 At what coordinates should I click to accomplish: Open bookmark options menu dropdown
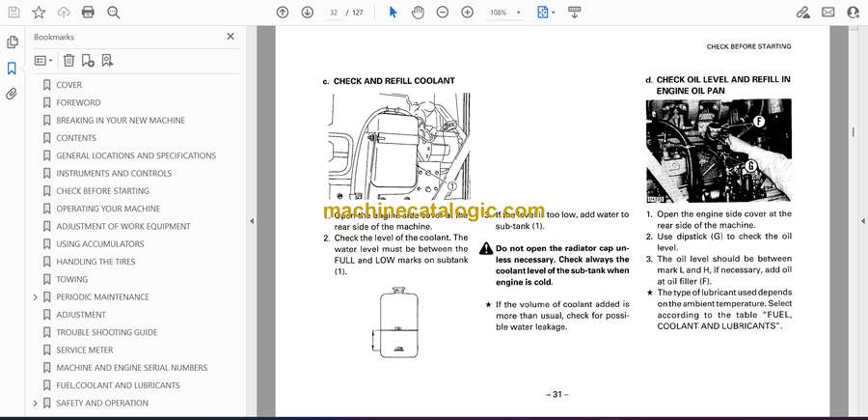click(x=43, y=61)
